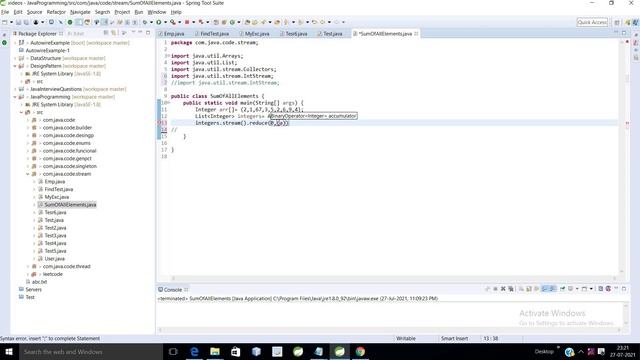The height and width of the screenshot is (360, 640).
Task: Click Windows search box in taskbar
Action: 90,351
